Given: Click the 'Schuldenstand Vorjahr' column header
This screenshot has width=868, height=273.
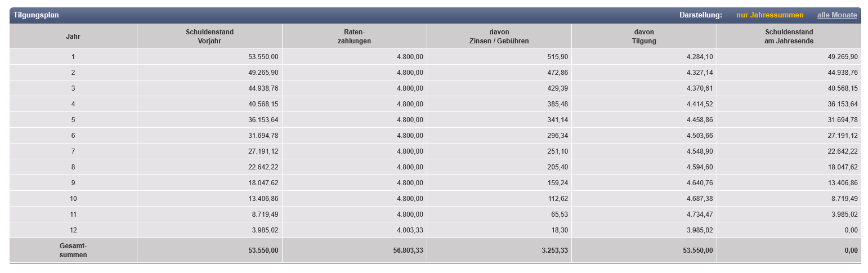Looking at the screenshot, I should tap(209, 37).
